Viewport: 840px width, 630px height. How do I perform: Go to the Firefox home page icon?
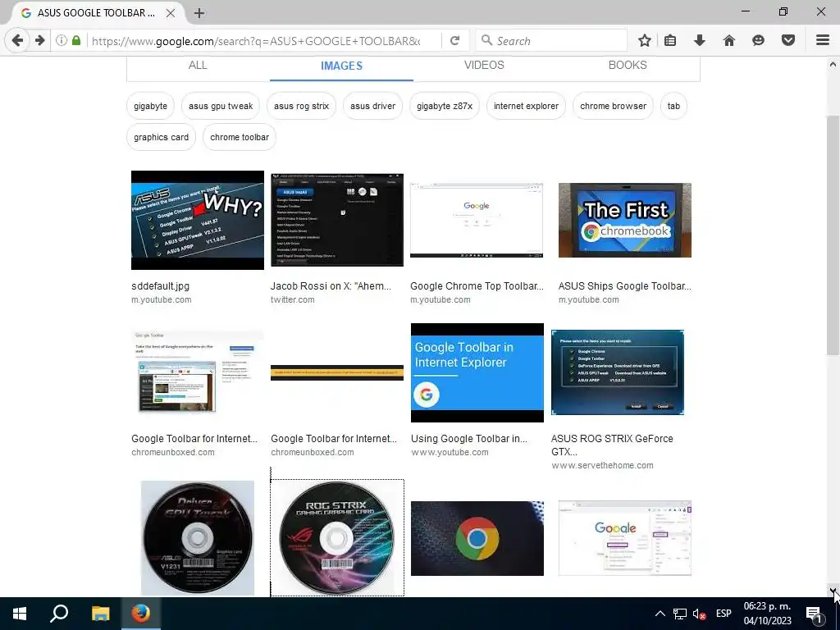coord(729,40)
